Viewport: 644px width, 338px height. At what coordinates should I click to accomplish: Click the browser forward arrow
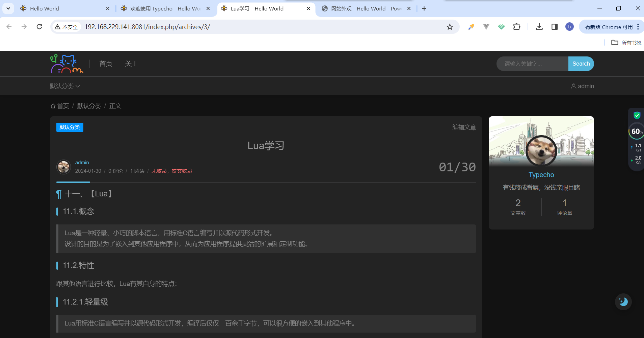click(x=24, y=27)
